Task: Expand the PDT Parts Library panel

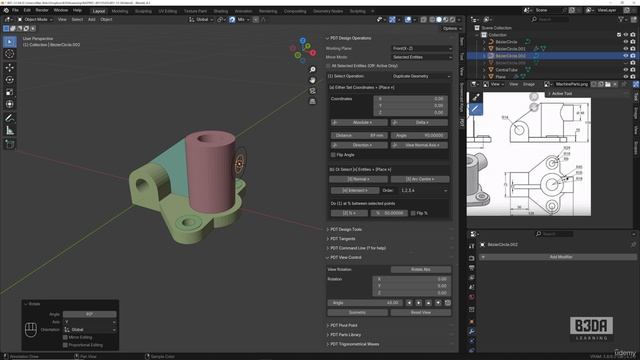Action: tap(345, 335)
